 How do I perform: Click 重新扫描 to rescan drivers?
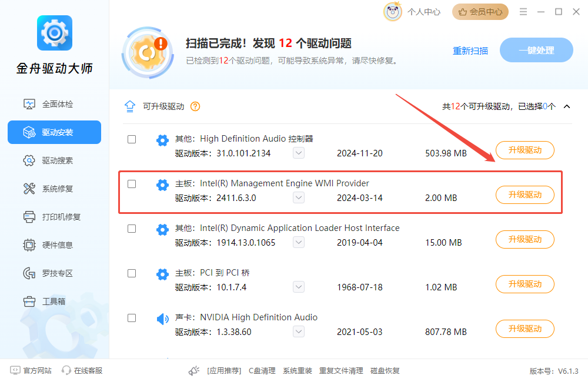coord(470,51)
